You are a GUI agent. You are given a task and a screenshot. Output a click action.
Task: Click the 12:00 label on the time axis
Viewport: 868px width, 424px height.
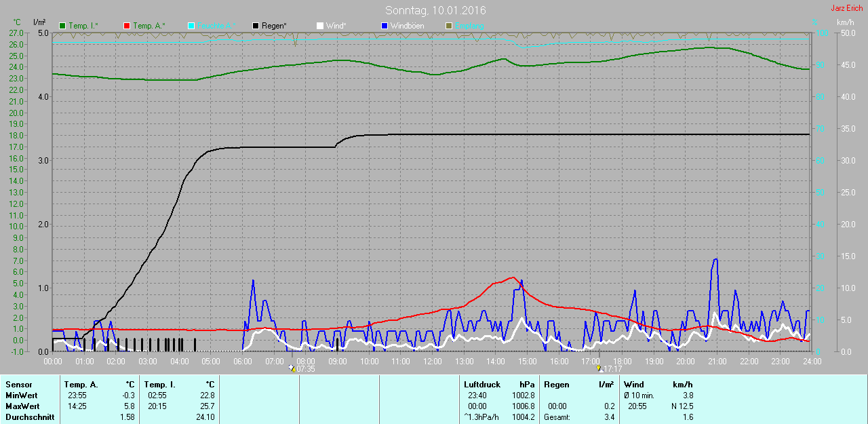tap(432, 362)
